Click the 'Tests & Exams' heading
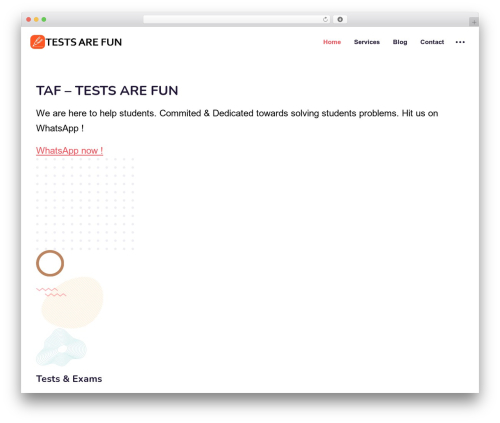 click(x=69, y=379)
